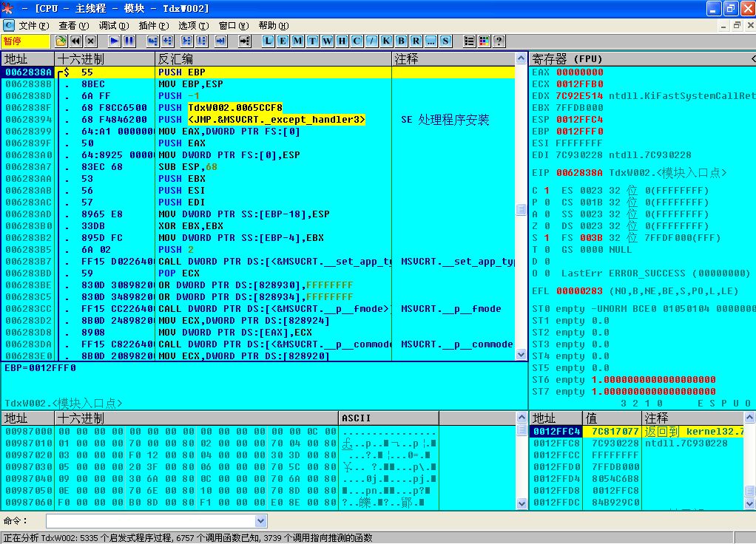Click the 值 column header in stack pane
The width and height of the screenshot is (756, 544).
[x=612, y=418]
